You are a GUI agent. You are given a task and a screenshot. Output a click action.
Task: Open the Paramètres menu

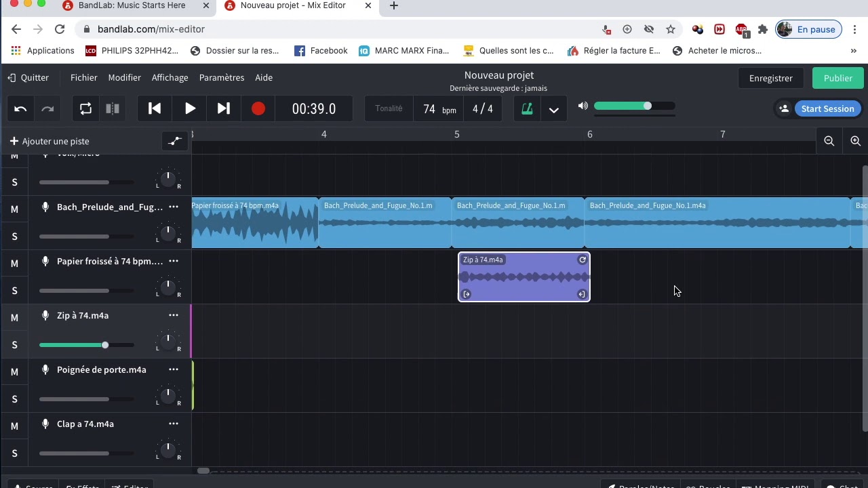click(x=221, y=77)
